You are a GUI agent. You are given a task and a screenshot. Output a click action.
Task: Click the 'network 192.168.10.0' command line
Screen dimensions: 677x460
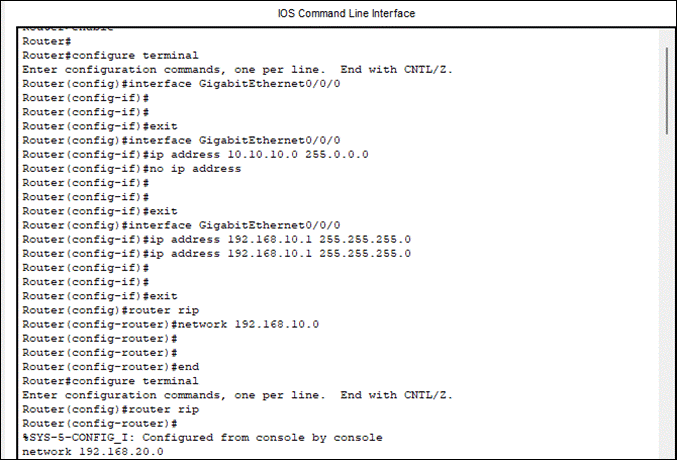[171, 324]
